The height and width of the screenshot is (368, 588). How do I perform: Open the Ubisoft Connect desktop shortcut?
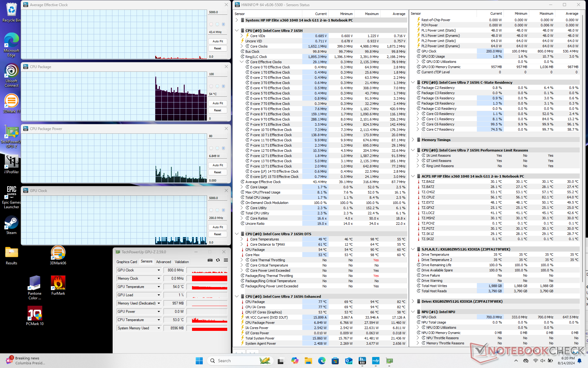(x=11, y=75)
